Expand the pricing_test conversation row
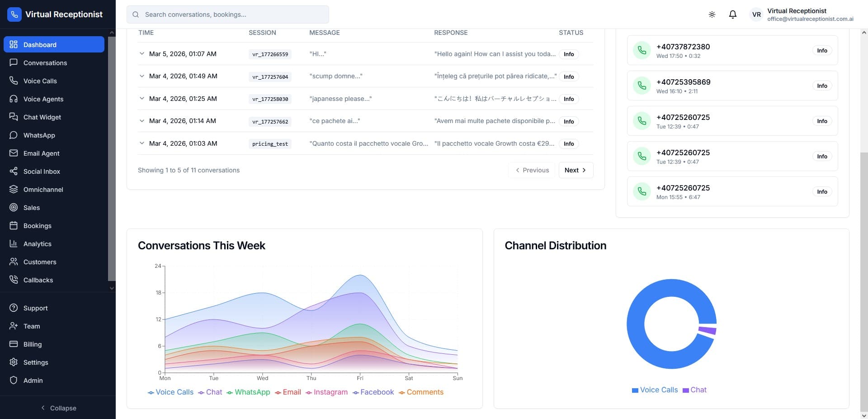 (142, 143)
